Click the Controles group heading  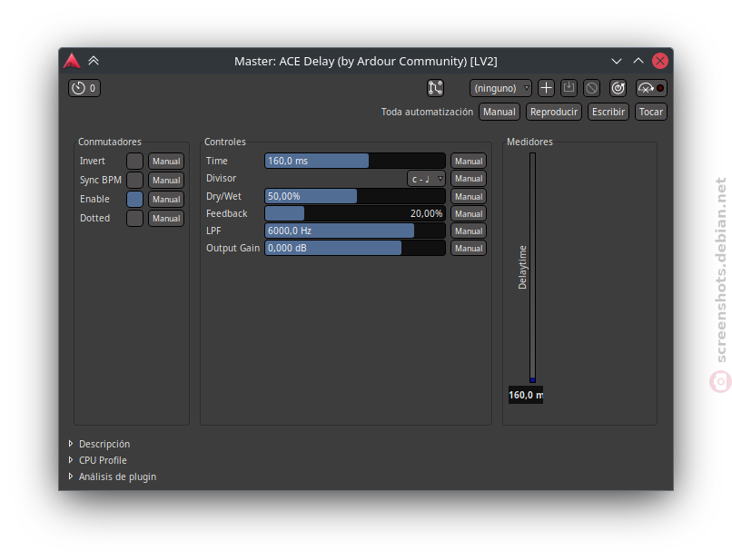pos(225,142)
